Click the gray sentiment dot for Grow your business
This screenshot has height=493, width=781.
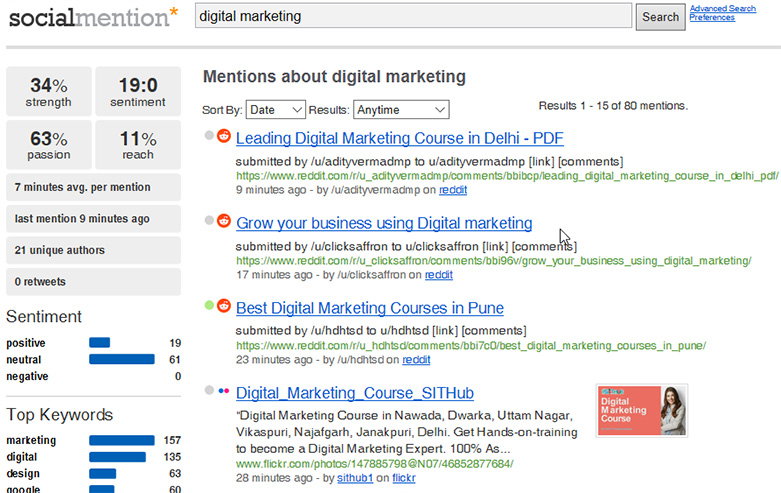[x=209, y=220]
